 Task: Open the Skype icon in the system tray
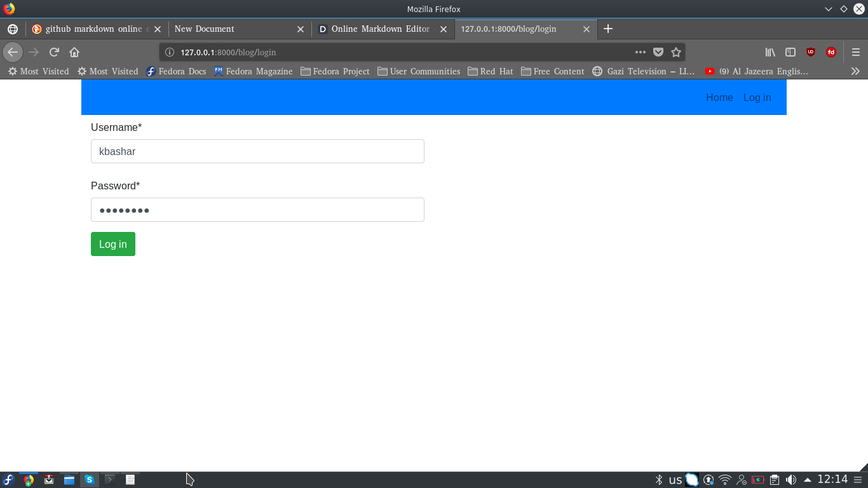(x=692, y=480)
